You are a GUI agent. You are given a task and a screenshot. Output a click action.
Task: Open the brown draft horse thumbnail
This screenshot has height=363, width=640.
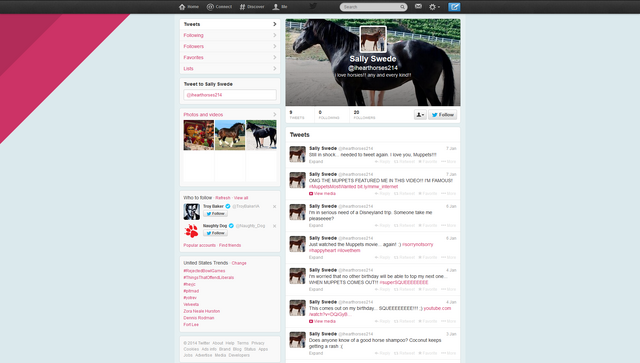tap(230, 135)
